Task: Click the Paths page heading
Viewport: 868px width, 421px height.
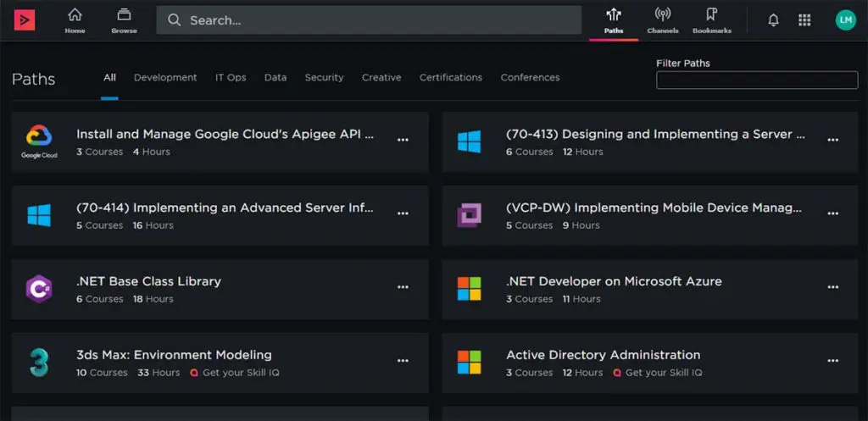Action: tap(34, 79)
